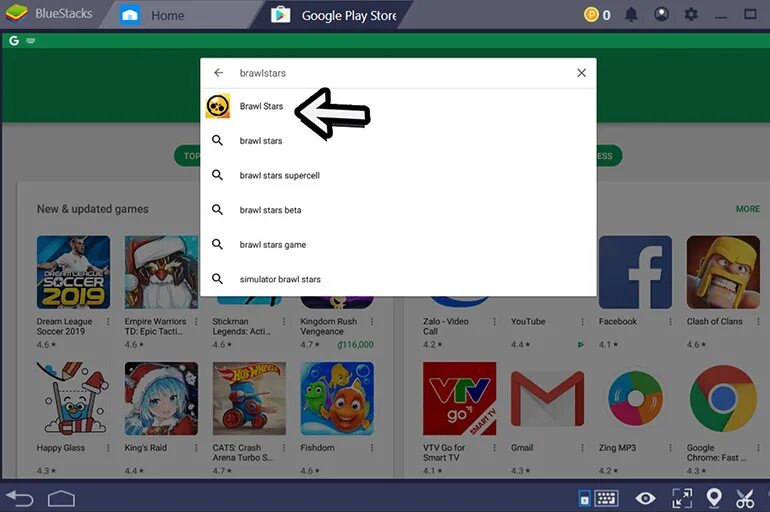Image resolution: width=770 pixels, height=512 pixels.
Task: Open BlueStacks settings gear
Action: point(691,14)
